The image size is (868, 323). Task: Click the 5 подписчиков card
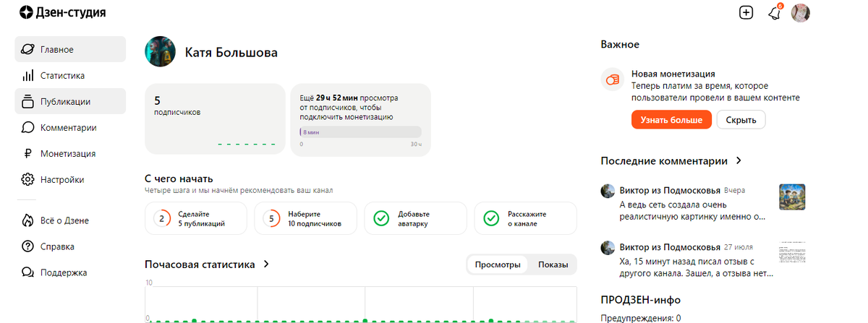(x=215, y=119)
